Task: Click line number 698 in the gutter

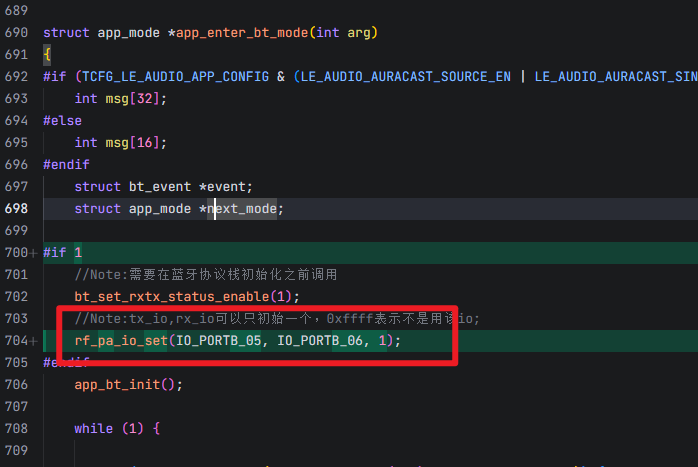Action: pyautogui.click(x=16, y=209)
